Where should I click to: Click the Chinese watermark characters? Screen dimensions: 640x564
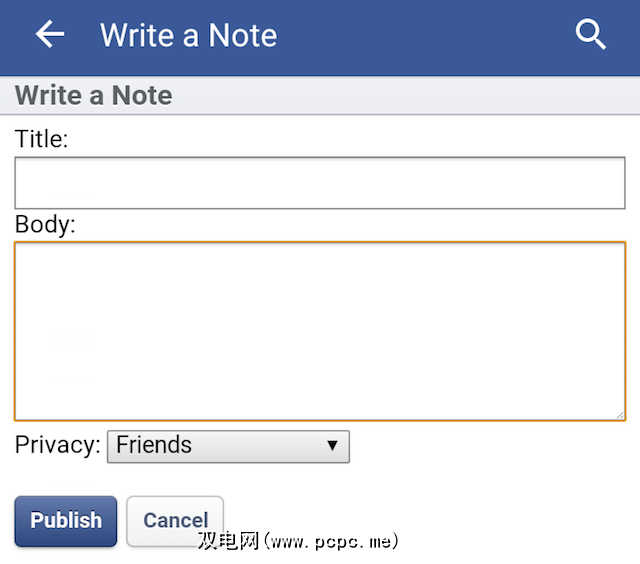[x=228, y=542]
